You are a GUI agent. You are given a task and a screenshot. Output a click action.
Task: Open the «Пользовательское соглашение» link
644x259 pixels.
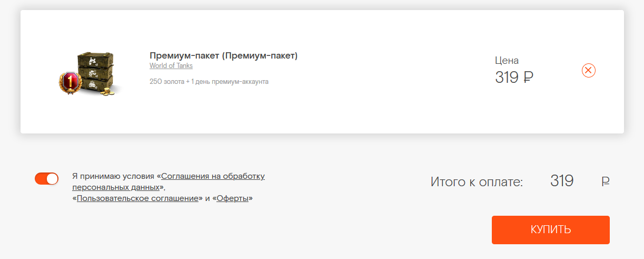pyautogui.click(x=137, y=198)
